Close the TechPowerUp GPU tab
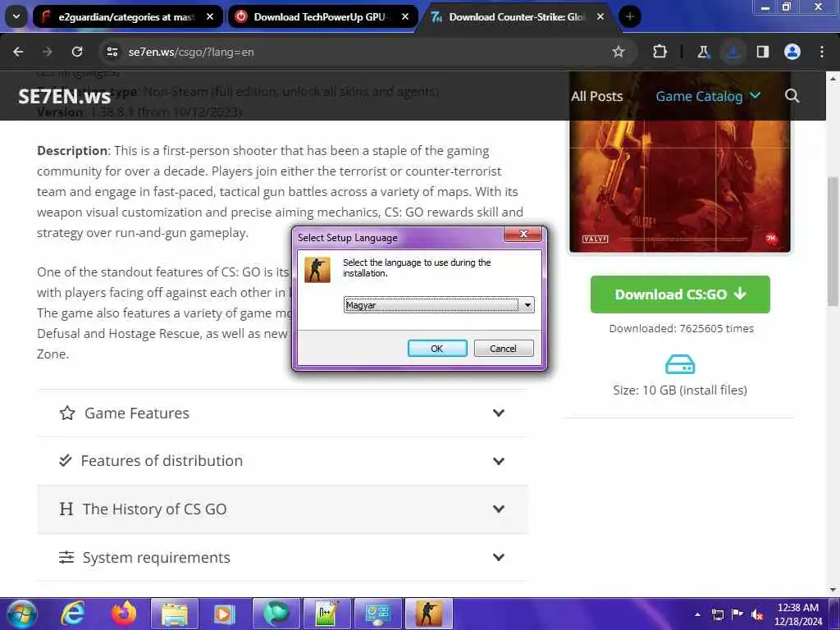 (405, 16)
